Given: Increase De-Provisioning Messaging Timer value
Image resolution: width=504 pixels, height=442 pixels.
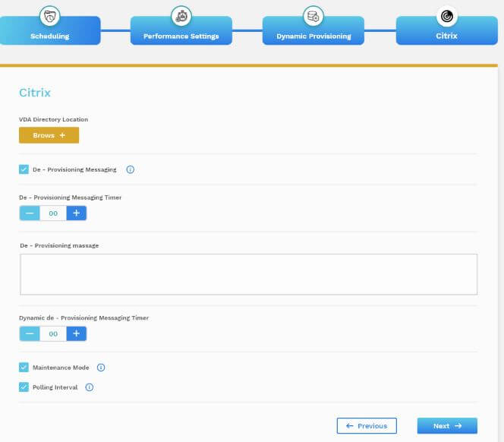Looking at the screenshot, I should (x=76, y=213).
